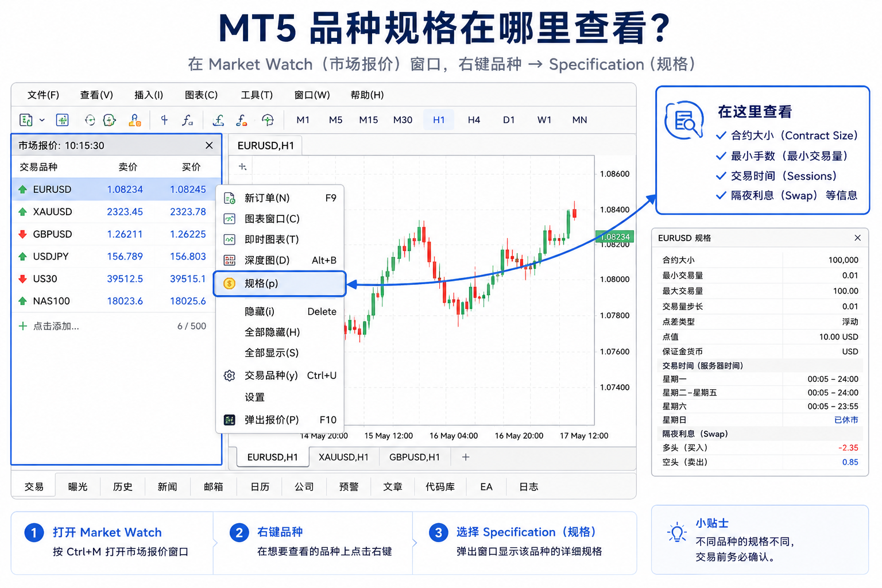Select the M15 timeframe
This screenshot has width=882, height=588.
(x=369, y=120)
